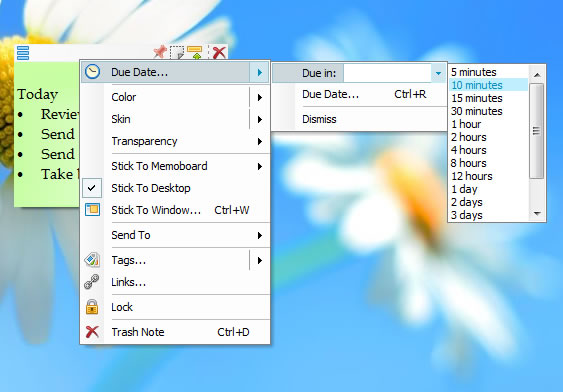Click the padlock Lock icon

point(92,307)
